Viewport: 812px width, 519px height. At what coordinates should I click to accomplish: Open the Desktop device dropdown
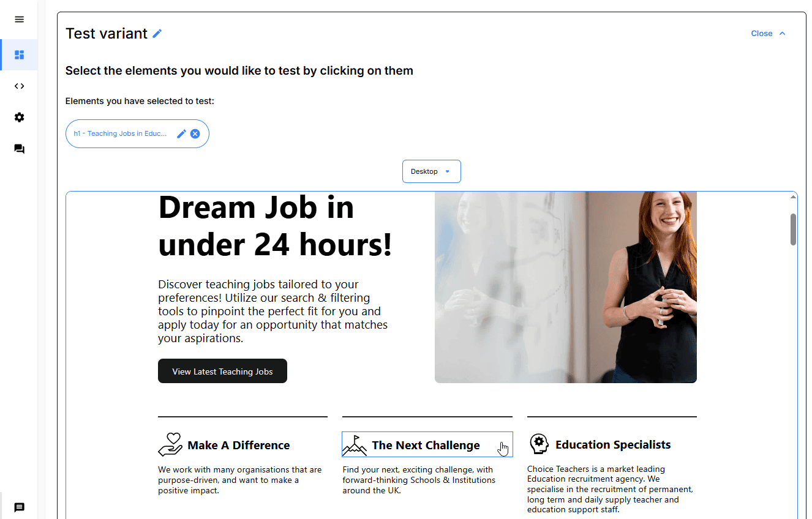click(x=431, y=171)
